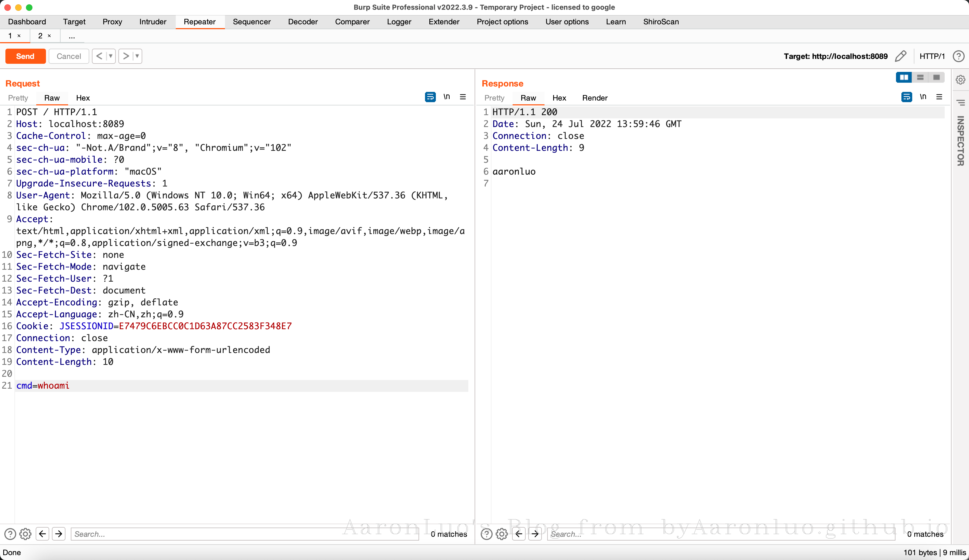Go back to previous request in history

coord(99,56)
